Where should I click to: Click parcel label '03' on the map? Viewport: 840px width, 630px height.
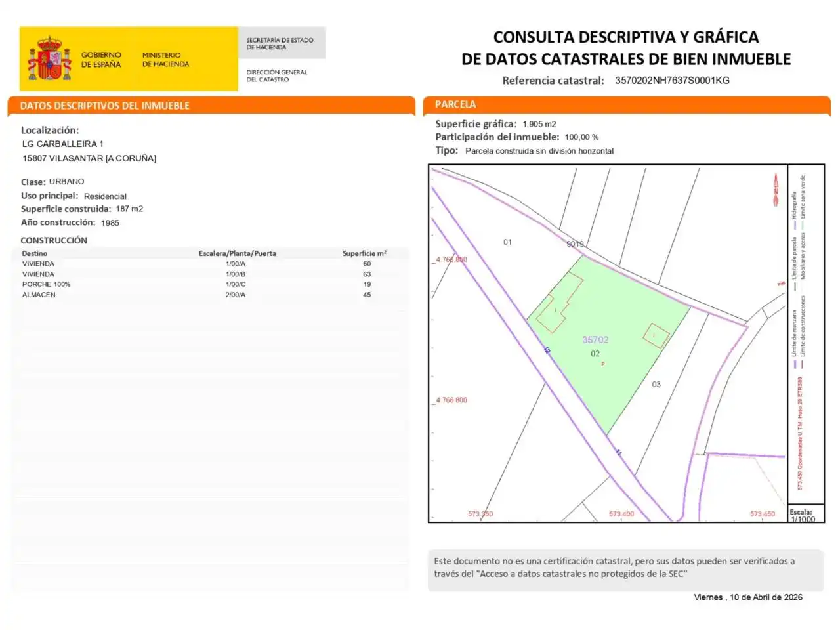[656, 385]
